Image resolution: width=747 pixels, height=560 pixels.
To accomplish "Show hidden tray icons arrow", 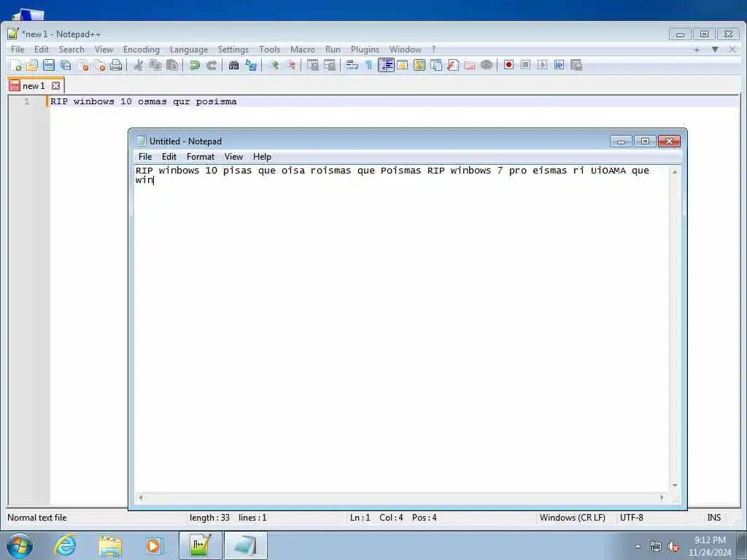I will pos(638,546).
